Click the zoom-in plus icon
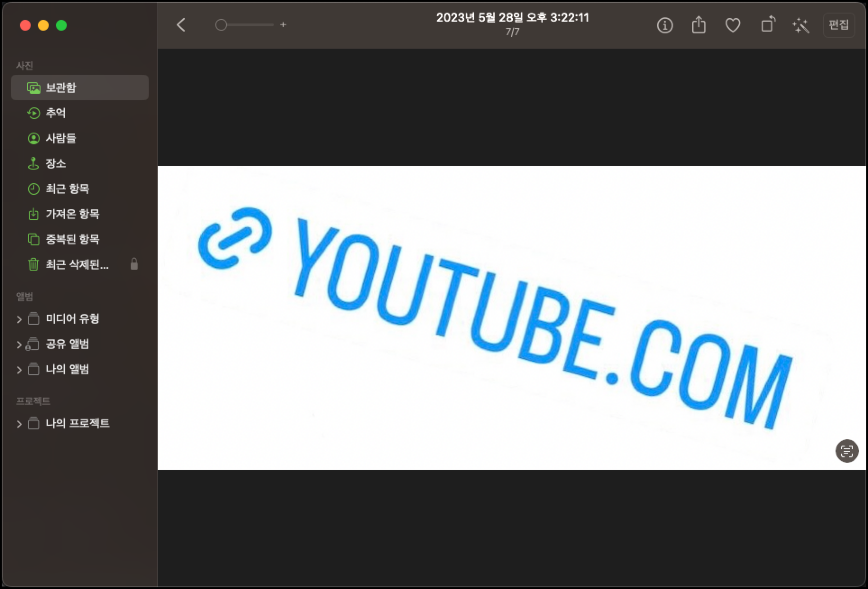 click(283, 25)
